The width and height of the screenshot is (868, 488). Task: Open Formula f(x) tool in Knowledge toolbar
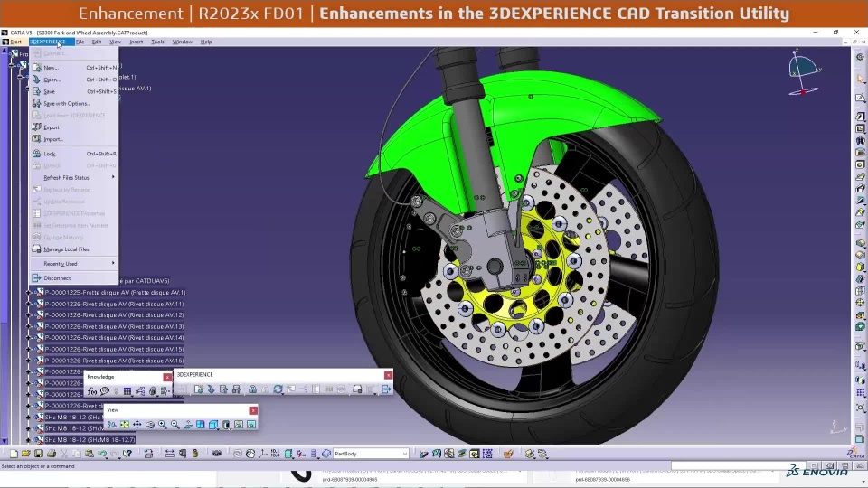pos(92,391)
